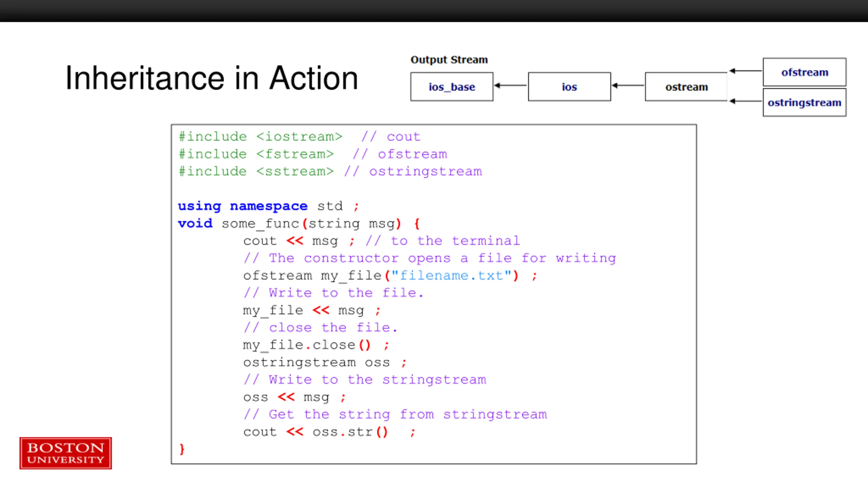Click the 'using namespace std ;' line
868x488 pixels.
(268, 206)
